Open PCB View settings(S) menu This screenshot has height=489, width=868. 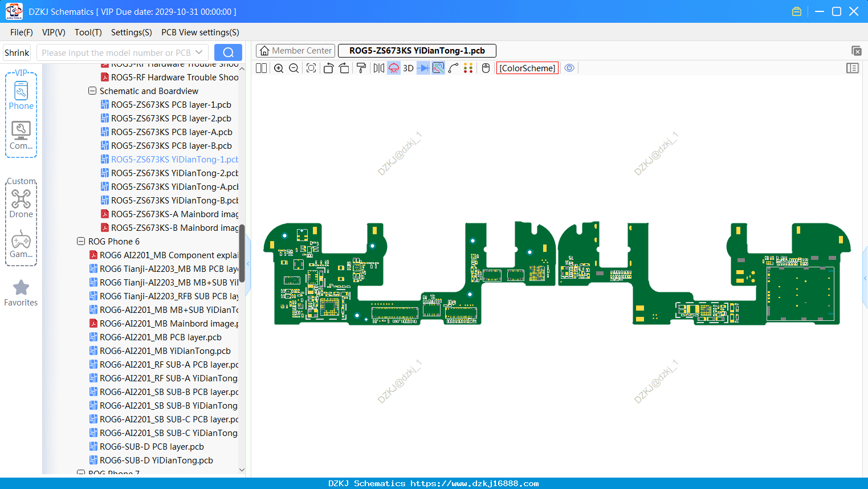pos(200,32)
